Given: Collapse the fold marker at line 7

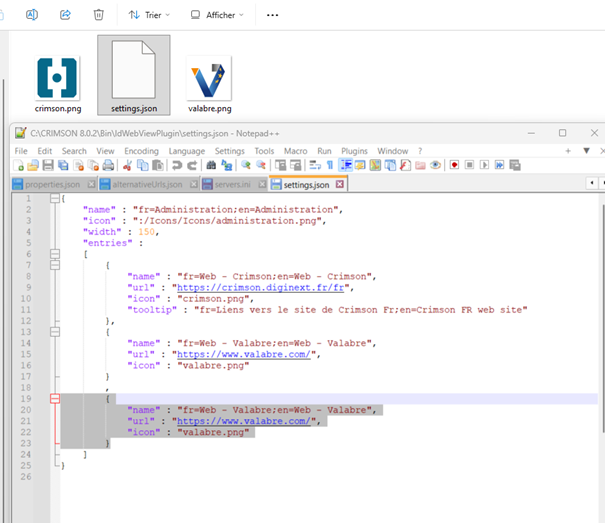Looking at the screenshot, I should click(55, 264).
